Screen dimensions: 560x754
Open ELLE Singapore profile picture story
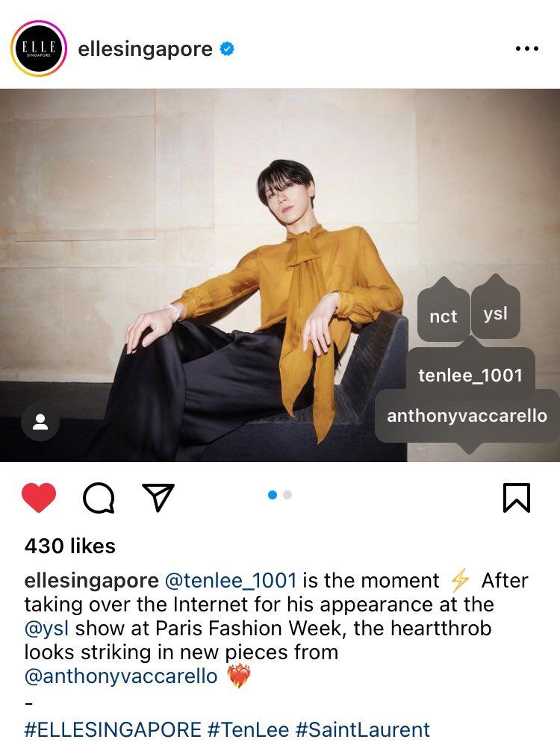(39, 48)
